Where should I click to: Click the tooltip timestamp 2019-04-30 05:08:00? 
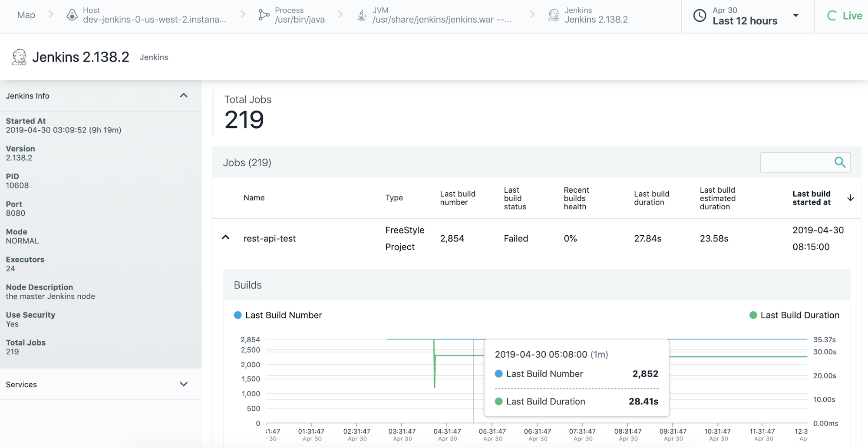(541, 354)
